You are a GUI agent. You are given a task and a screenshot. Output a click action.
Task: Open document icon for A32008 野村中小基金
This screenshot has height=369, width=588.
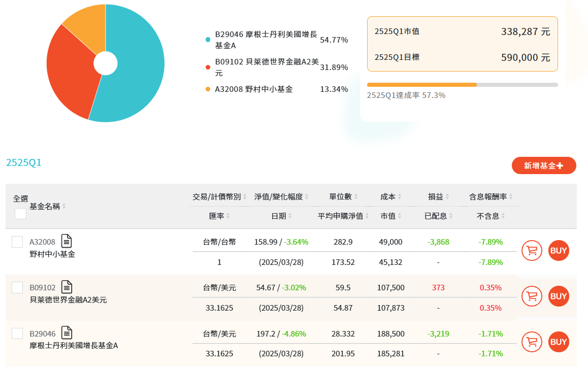(67, 241)
